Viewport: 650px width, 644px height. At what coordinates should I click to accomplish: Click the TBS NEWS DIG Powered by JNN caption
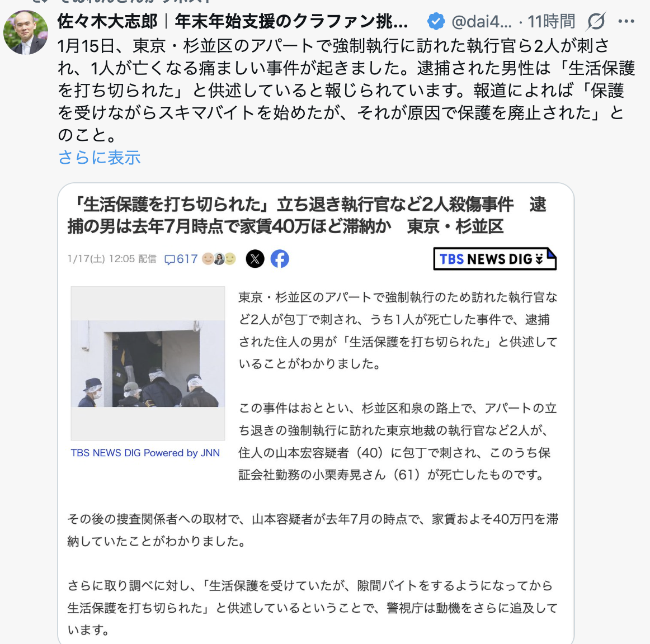click(x=145, y=453)
